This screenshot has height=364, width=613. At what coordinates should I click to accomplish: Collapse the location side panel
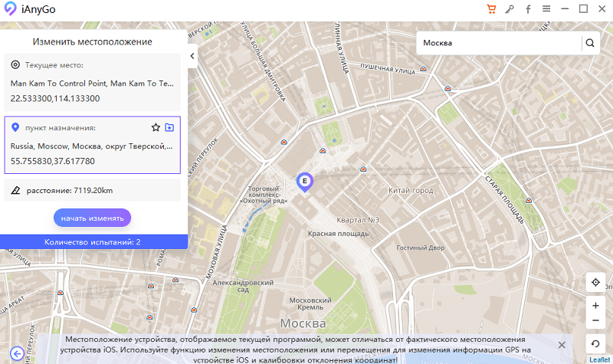(192, 56)
